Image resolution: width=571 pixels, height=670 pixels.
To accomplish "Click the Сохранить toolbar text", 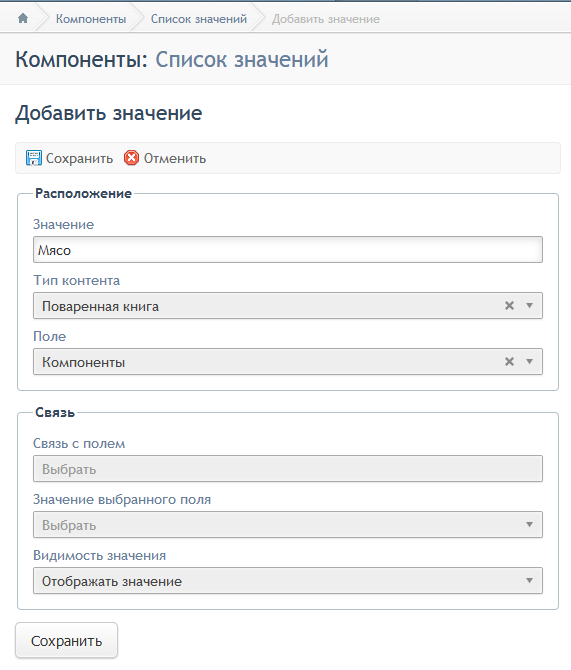I will pyautogui.click(x=79, y=158).
